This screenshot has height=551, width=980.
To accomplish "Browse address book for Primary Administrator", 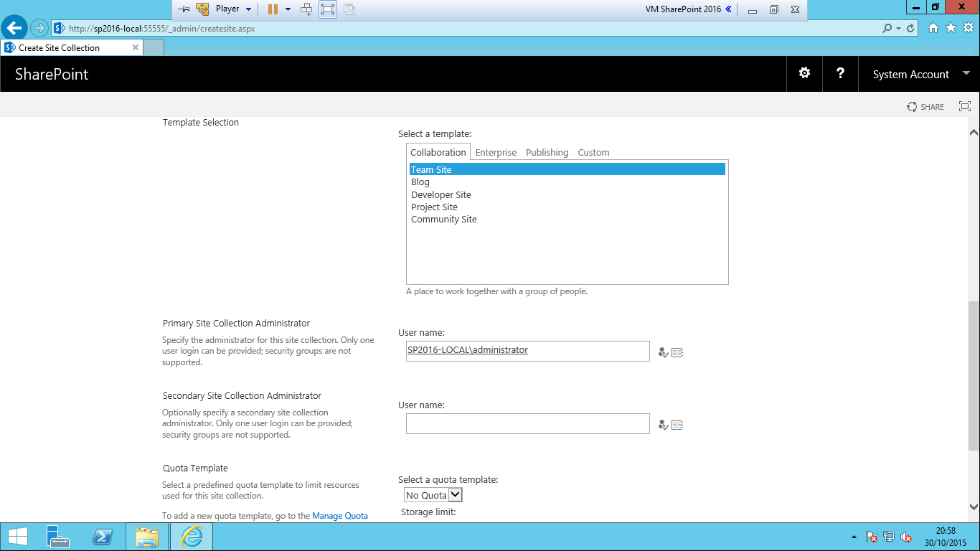I will tap(677, 352).
